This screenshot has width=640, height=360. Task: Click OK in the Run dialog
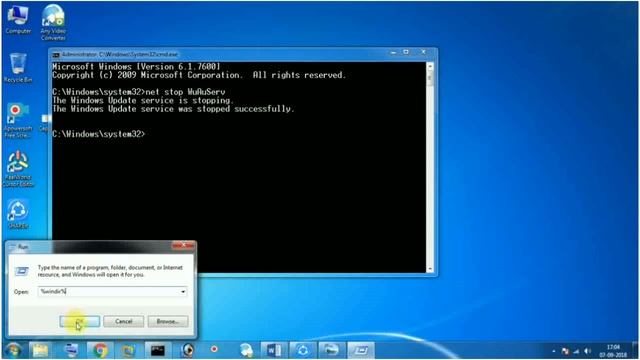coord(80,321)
